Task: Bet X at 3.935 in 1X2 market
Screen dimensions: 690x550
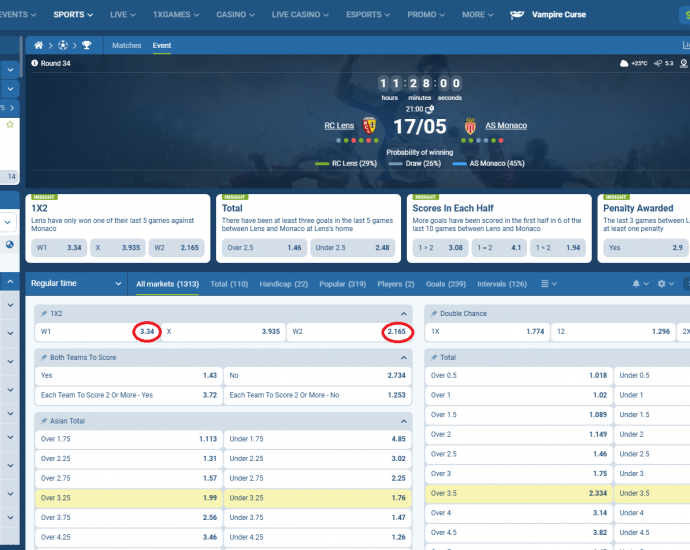Action: pos(224,332)
